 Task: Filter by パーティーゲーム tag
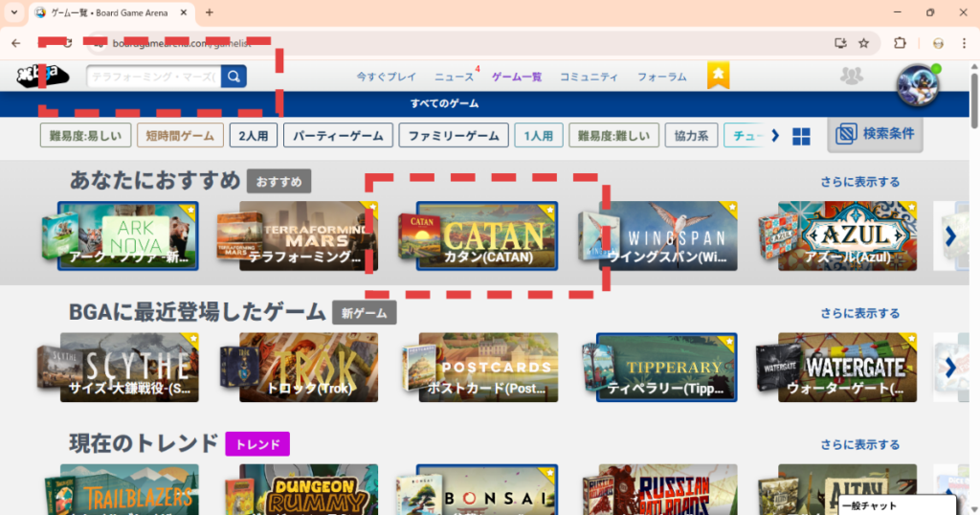[x=338, y=136]
